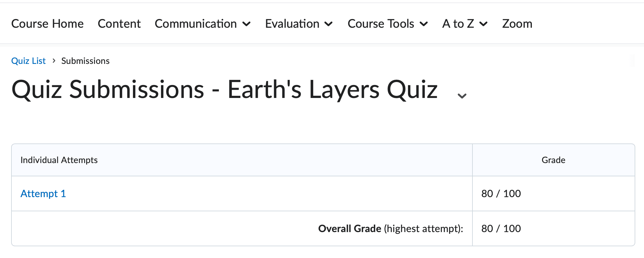Open the Course Tools dropdown
This screenshot has height=258, width=644.
pyautogui.click(x=381, y=24)
